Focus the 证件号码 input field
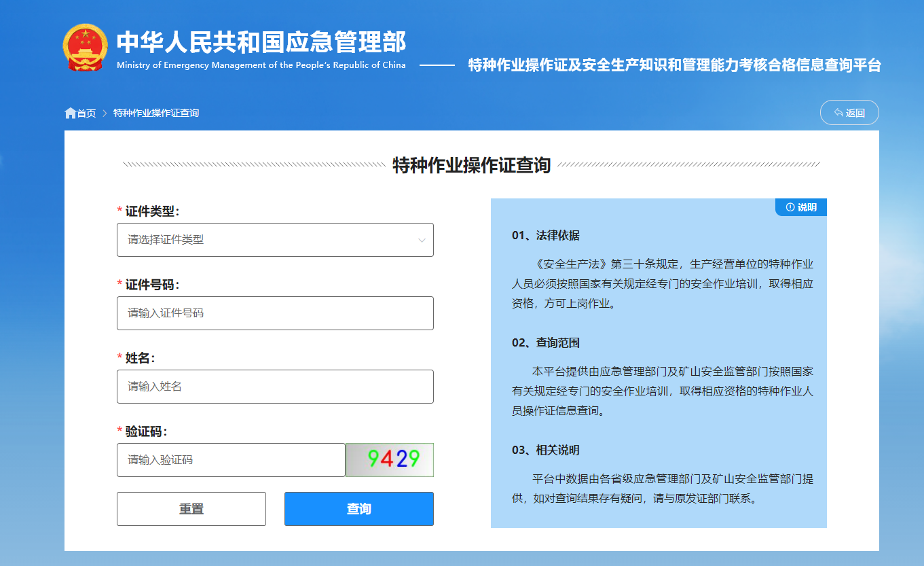 275,313
